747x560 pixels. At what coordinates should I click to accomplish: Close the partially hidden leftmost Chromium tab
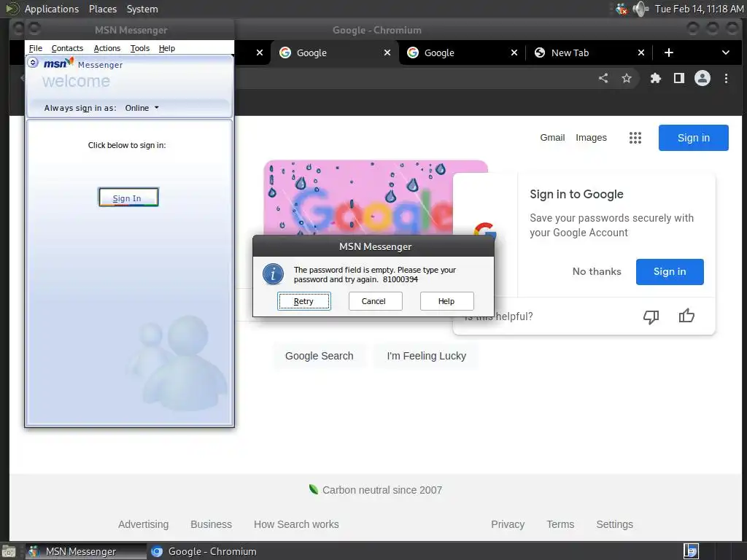tap(260, 52)
